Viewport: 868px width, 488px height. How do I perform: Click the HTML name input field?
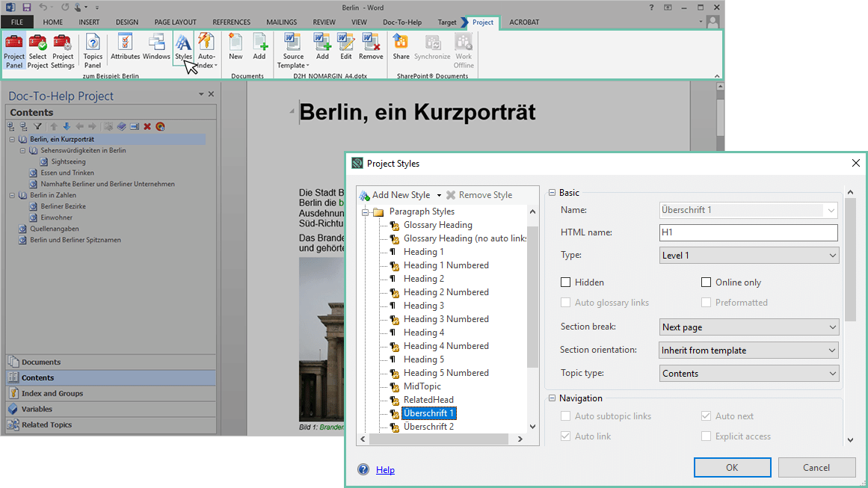[748, 232]
